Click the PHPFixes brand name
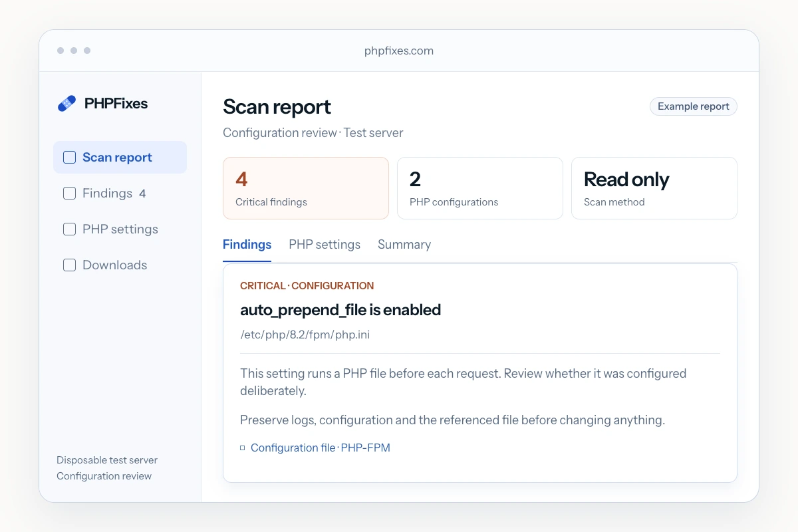This screenshot has height=532, width=798. tap(116, 104)
